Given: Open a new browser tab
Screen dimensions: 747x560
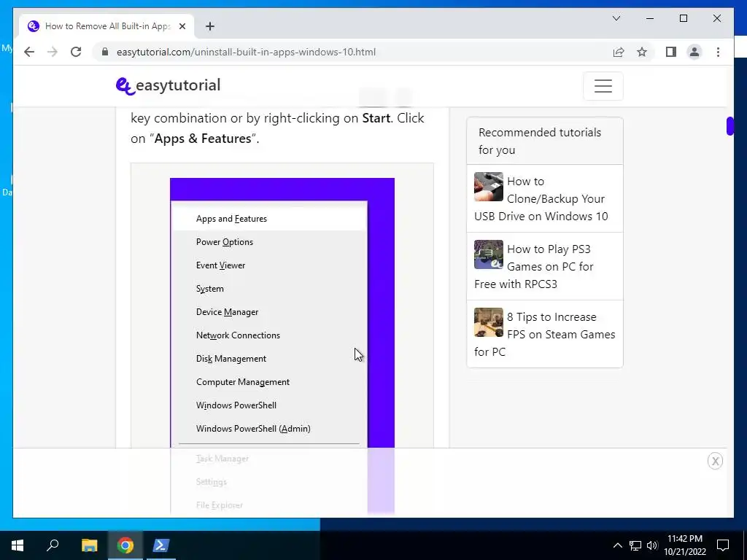Looking at the screenshot, I should 210,26.
